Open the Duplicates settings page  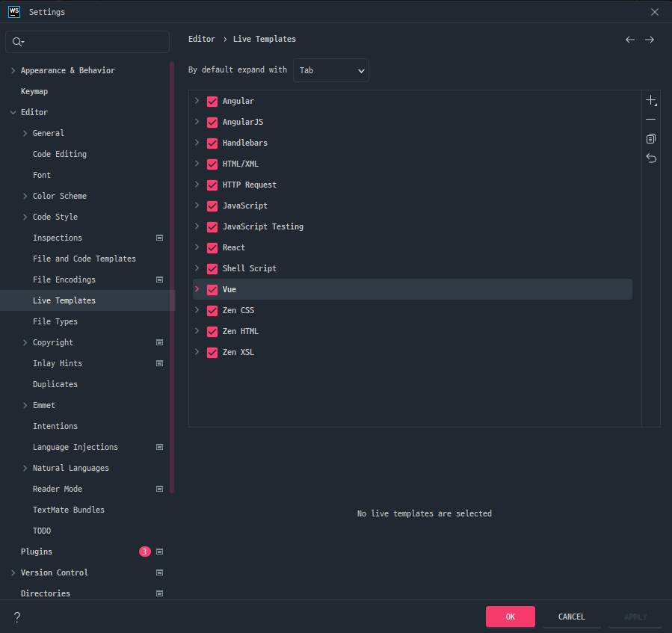tap(55, 384)
